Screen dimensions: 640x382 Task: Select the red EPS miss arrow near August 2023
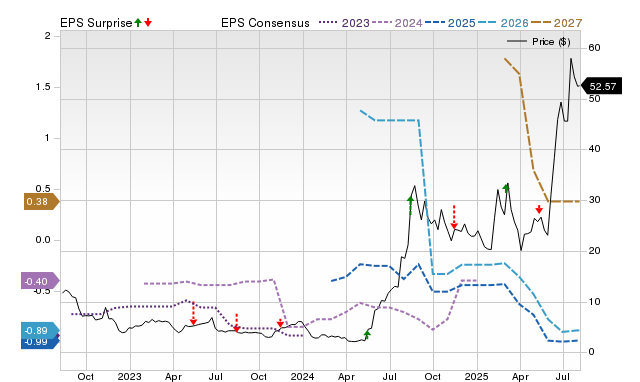click(x=236, y=323)
